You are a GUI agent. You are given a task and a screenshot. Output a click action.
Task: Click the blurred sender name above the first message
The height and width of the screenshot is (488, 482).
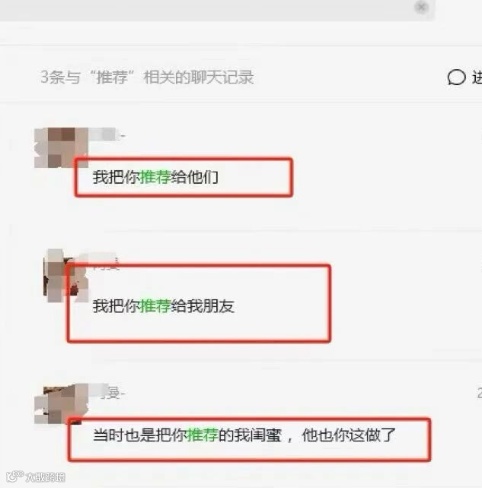coord(107,135)
